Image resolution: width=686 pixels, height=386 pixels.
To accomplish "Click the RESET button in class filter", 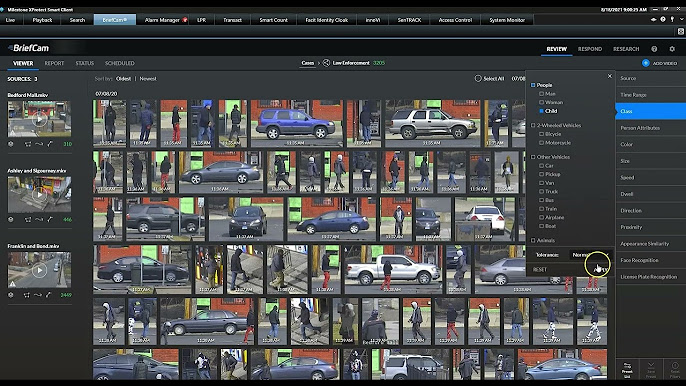I will (x=540, y=270).
